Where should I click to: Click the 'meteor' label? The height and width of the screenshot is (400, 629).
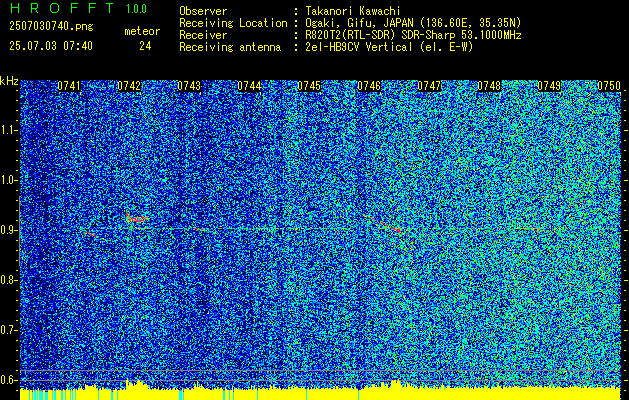(142, 32)
